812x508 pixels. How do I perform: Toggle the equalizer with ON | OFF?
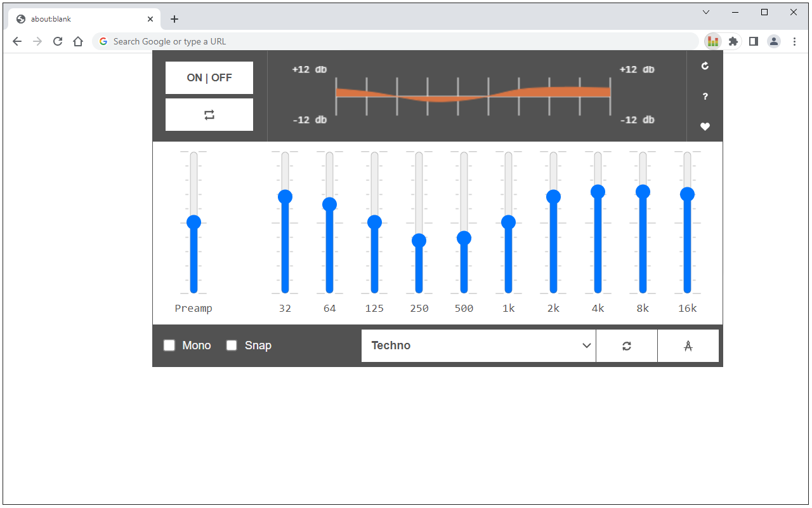[209, 77]
